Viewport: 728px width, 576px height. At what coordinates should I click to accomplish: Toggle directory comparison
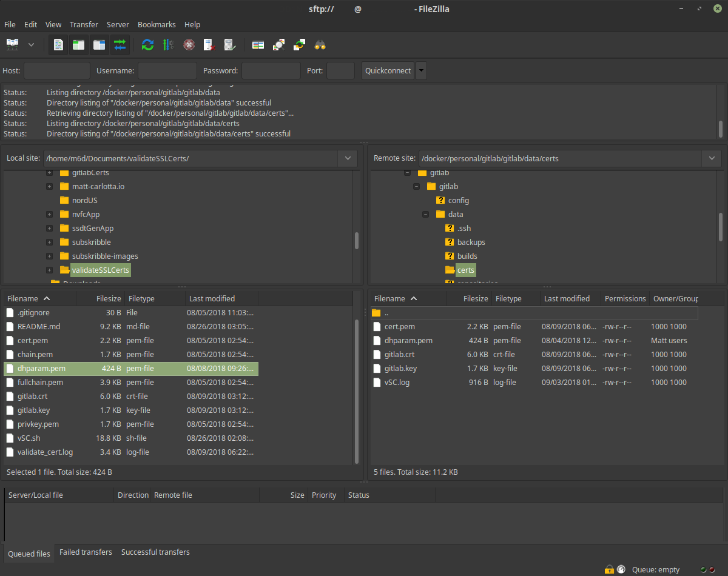278,44
